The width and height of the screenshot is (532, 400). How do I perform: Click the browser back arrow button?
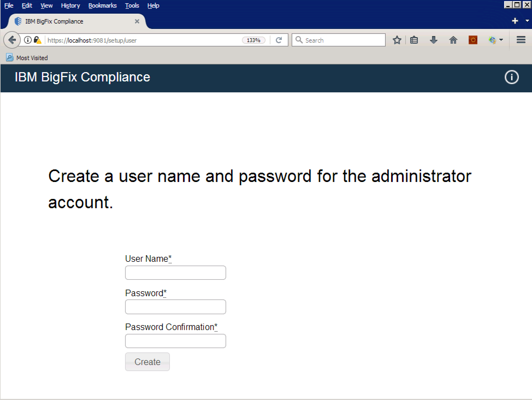12,40
